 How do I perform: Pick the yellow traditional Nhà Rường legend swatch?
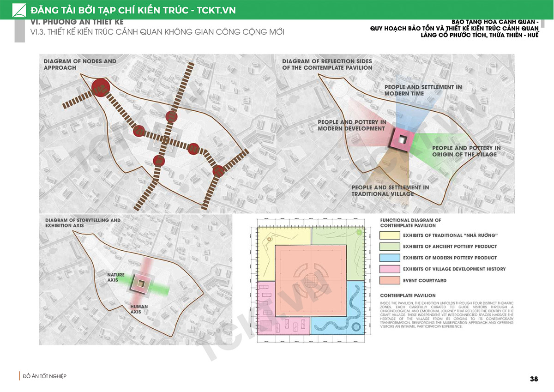[x=389, y=235]
